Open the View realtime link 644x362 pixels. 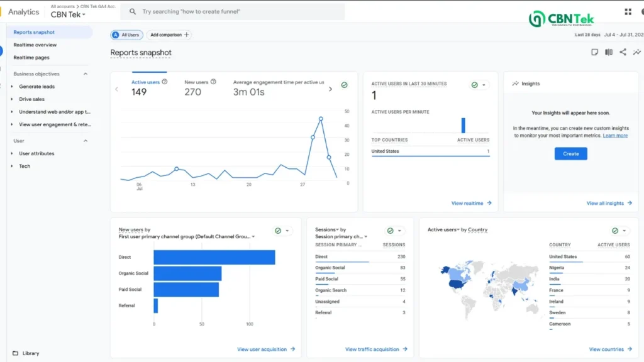click(471, 203)
